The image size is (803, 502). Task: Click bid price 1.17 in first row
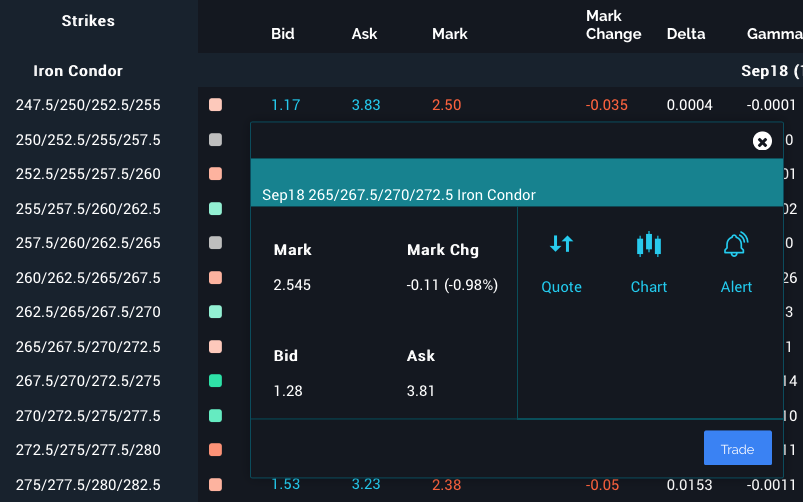(x=285, y=105)
